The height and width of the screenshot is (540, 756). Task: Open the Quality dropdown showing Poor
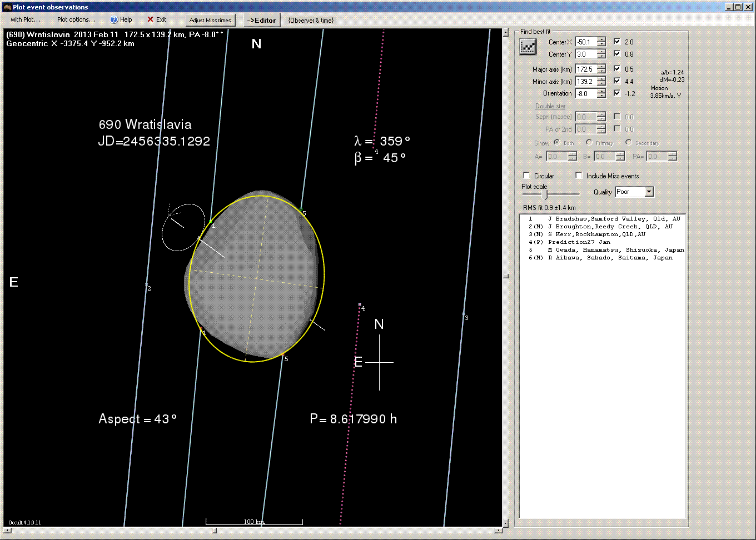click(x=649, y=192)
